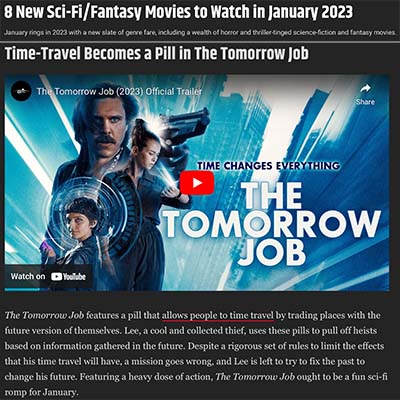Click the blue progress line under video
This screenshot has width=400, height=400.
click(22, 290)
